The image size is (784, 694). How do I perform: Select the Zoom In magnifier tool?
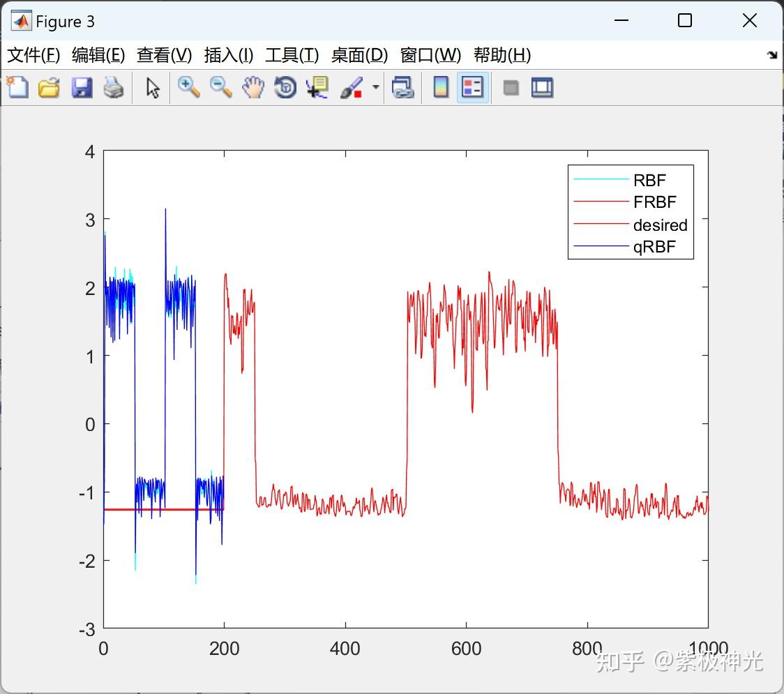(x=188, y=87)
